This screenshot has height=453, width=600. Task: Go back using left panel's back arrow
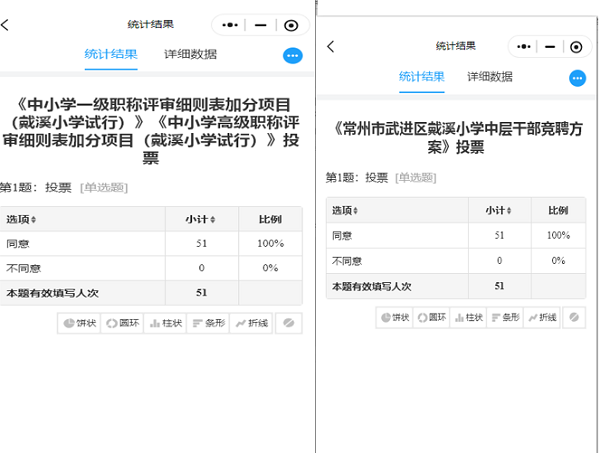(6, 24)
